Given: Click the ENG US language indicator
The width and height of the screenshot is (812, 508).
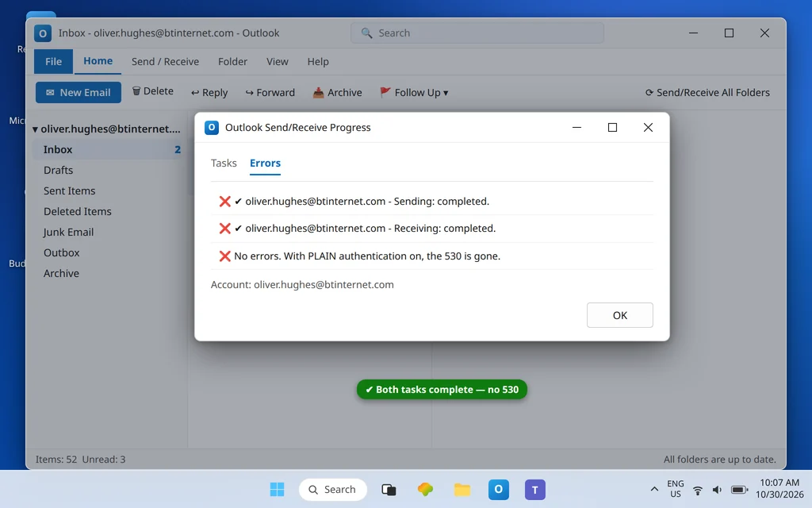Looking at the screenshot, I should pyautogui.click(x=676, y=489).
